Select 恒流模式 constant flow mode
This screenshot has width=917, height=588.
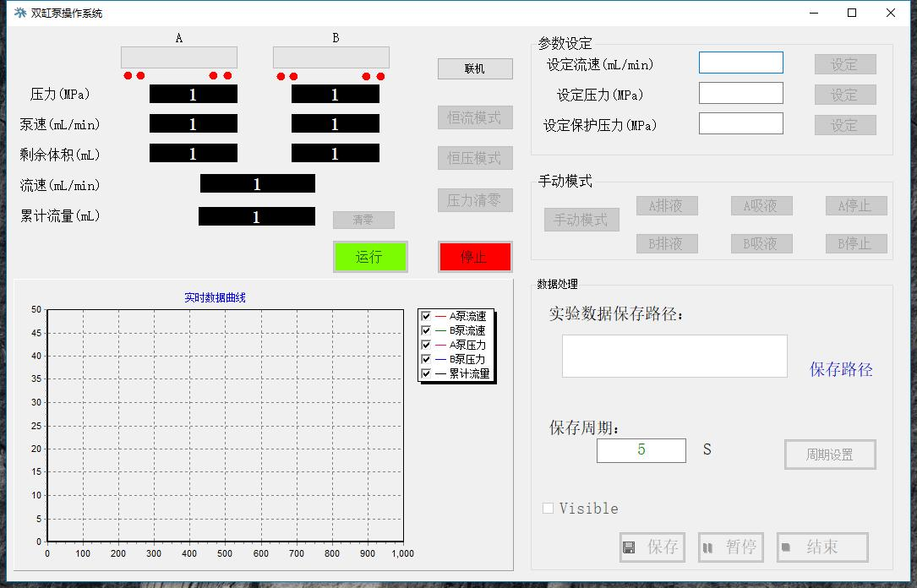475,117
